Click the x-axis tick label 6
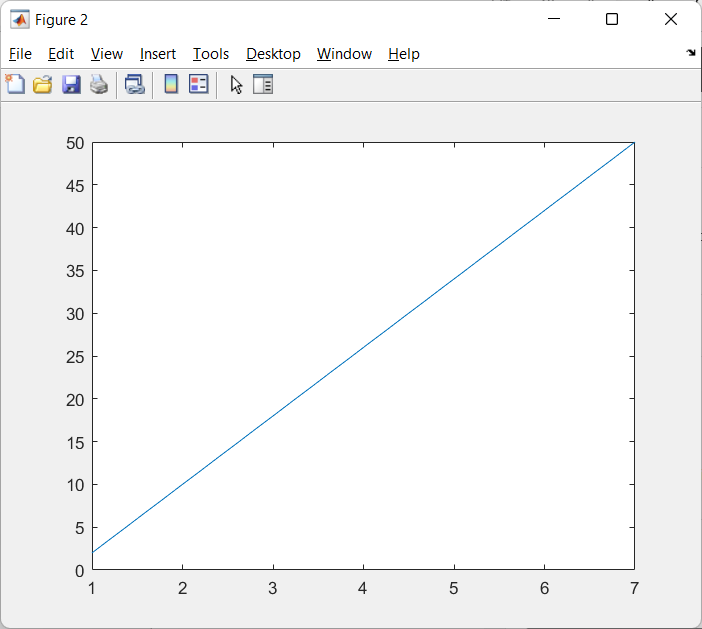The height and width of the screenshot is (629, 702). (544, 588)
